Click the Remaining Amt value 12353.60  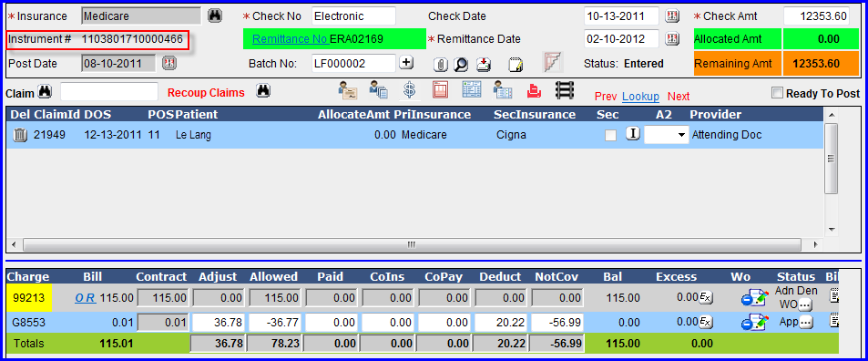click(816, 63)
